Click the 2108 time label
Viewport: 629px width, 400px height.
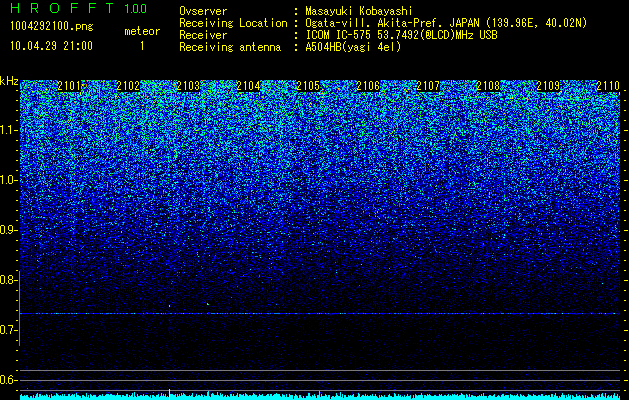coord(488,86)
